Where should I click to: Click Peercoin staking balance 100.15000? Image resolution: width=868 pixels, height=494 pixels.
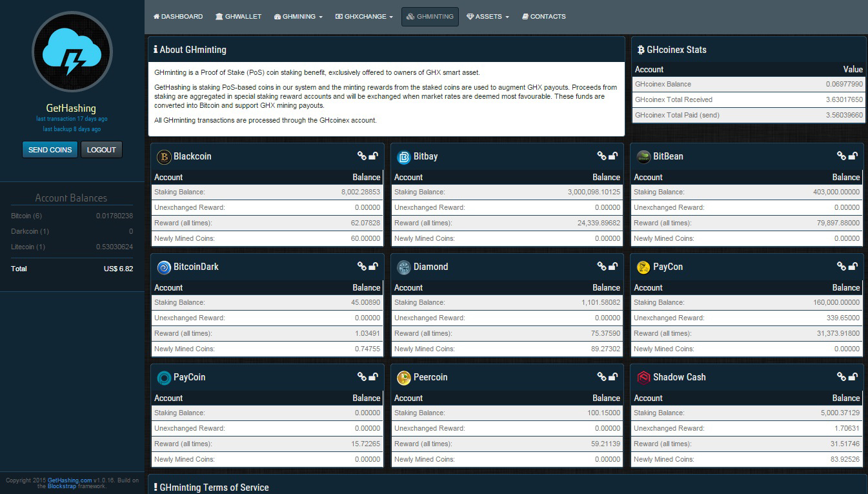603,413
